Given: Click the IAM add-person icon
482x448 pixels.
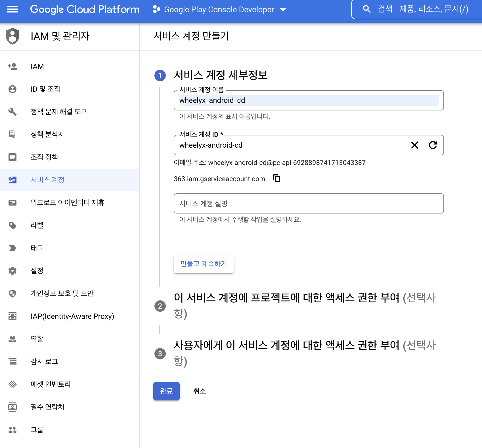Looking at the screenshot, I should point(12,66).
